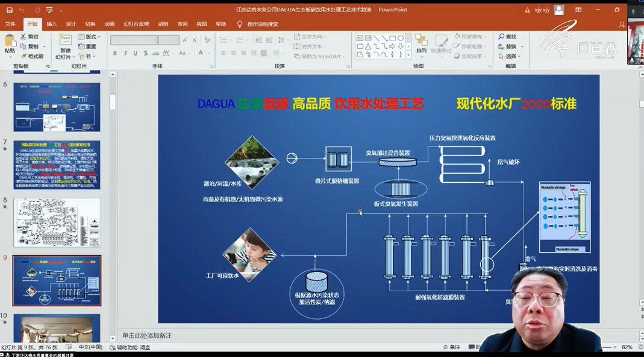The image size is (644, 357).
Task: Increase font size icon
Action: [185, 40]
